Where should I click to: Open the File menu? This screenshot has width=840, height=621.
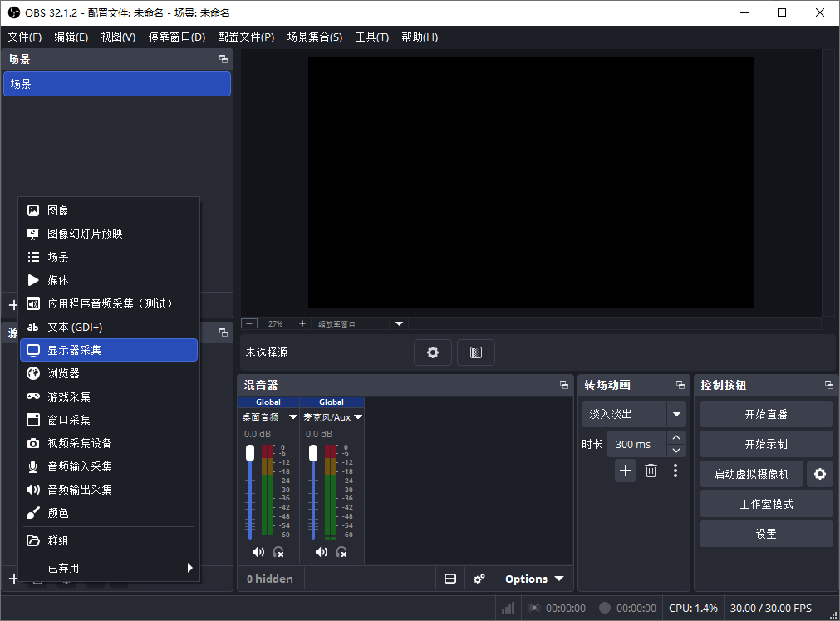coord(25,37)
